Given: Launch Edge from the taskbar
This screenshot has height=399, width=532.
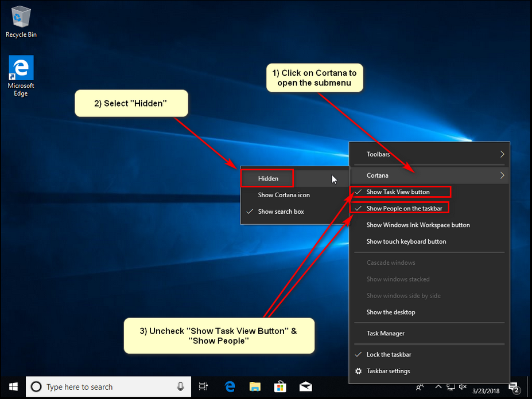Looking at the screenshot, I should coord(230,386).
